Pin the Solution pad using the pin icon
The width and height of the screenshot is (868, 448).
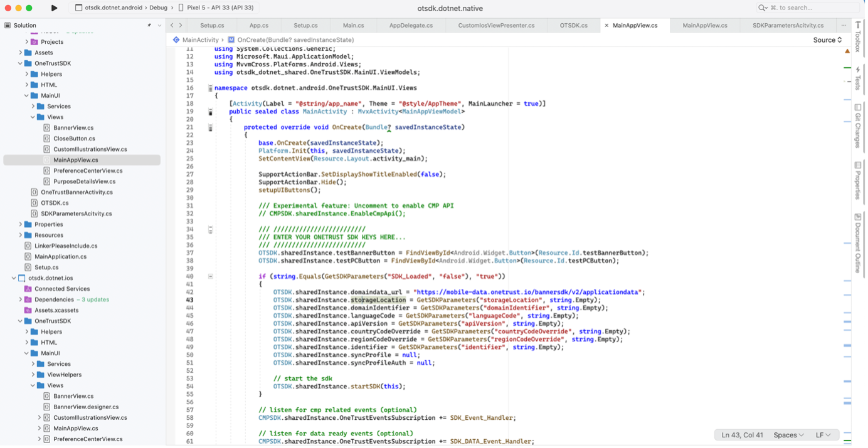coord(149,26)
